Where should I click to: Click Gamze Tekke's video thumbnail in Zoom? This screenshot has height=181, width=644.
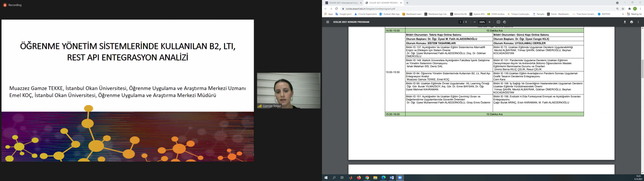click(x=289, y=90)
